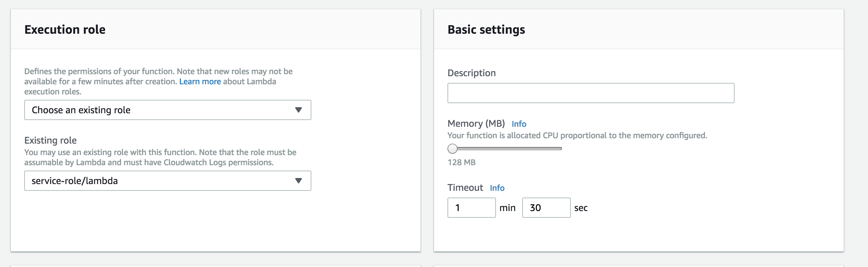868x267 pixels.
Task: Click the memory slider handle at 128 MB
Action: pos(453,149)
